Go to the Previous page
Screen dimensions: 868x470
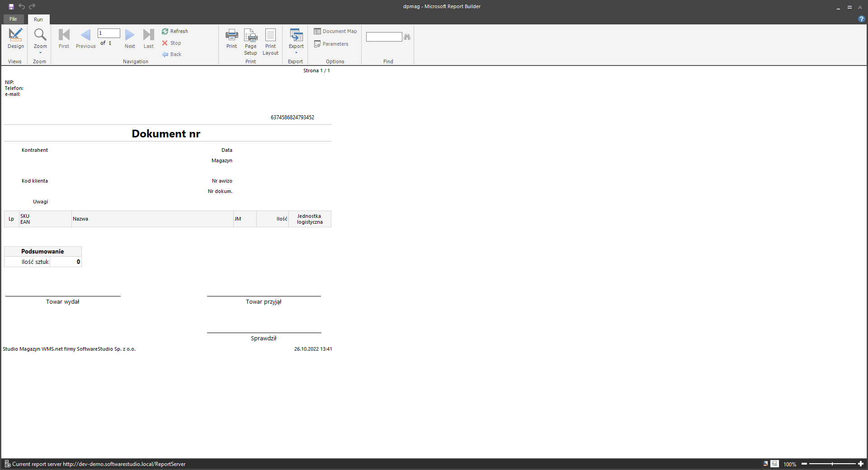(x=85, y=39)
